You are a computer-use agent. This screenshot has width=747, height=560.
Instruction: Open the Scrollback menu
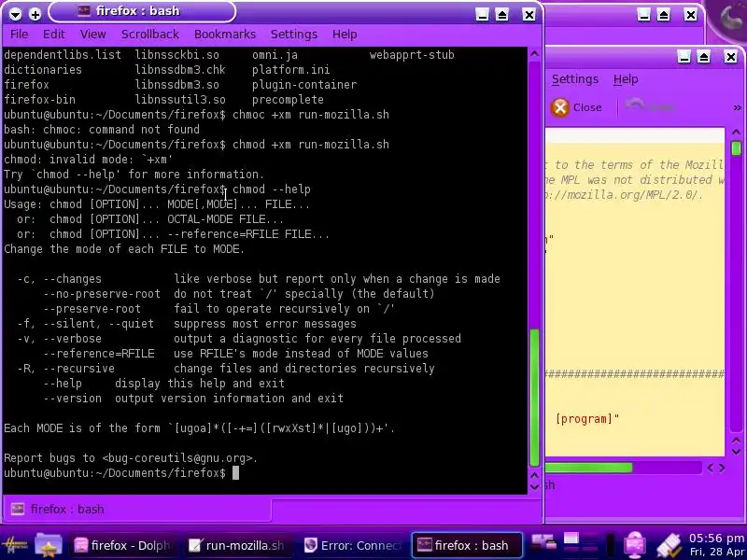pyautogui.click(x=150, y=35)
